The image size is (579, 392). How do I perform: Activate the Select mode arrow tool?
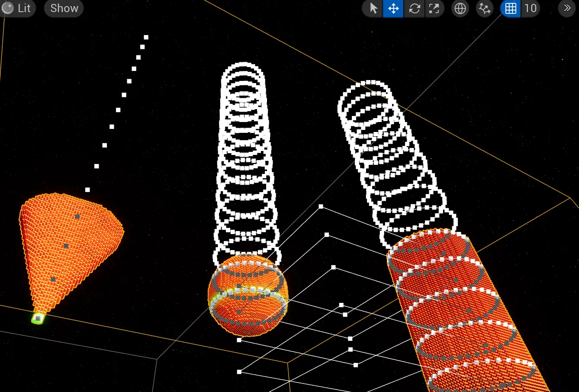pos(373,9)
